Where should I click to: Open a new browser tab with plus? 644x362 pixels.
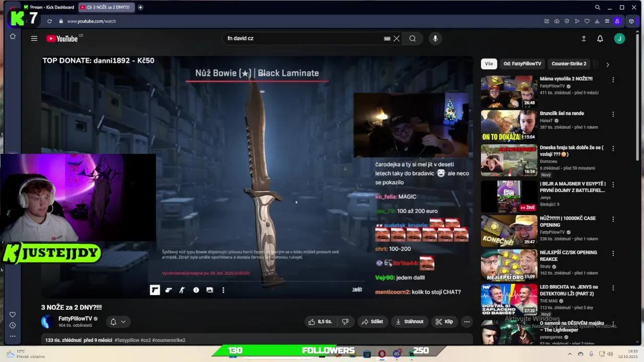[140, 7]
